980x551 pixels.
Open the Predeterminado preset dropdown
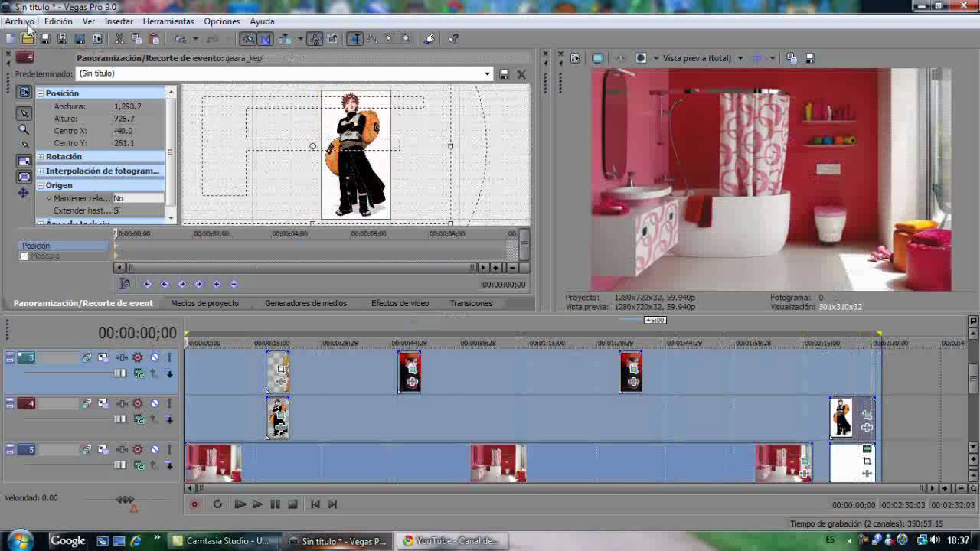(x=487, y=74)
